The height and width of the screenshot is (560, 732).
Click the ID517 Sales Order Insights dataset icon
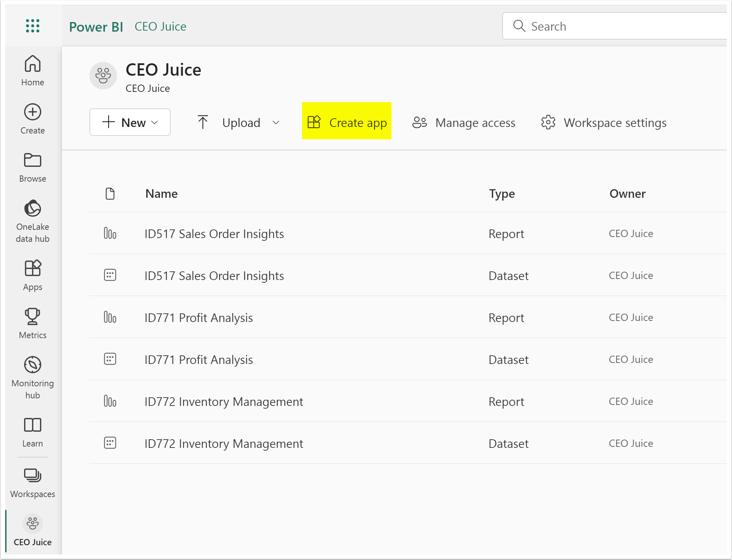pyautogui.click(x=110, y=275)
